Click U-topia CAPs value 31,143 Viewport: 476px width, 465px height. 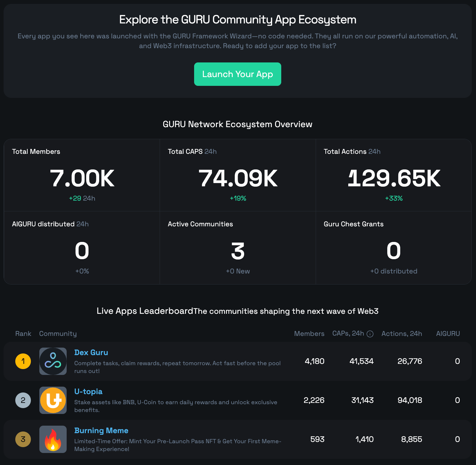(x=363, y=400)
